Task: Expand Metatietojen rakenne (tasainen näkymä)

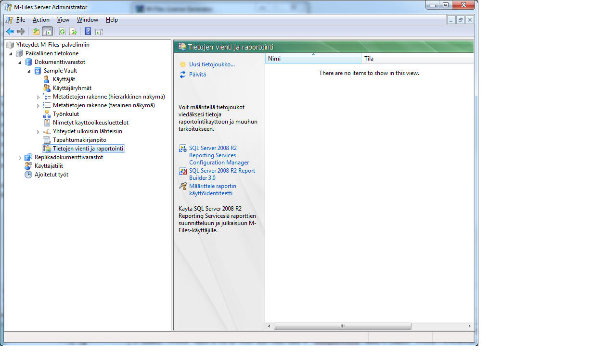Action: pyautogui.click(x=38, y=105)
